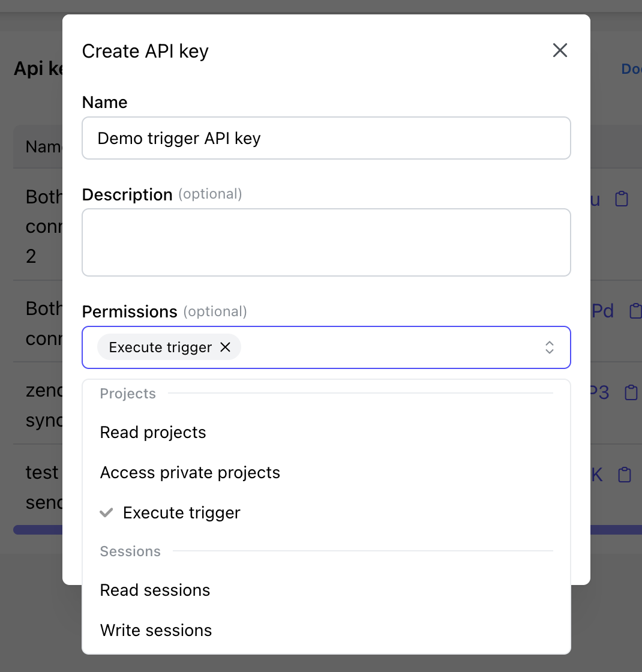Select Write sessions from the list

click(x=156, y=631)
